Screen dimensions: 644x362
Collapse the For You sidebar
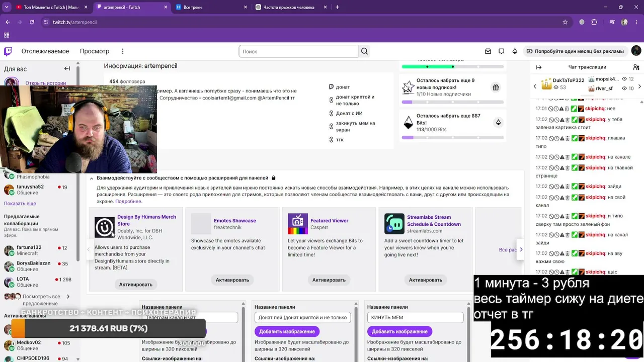[x=67, y=68]
